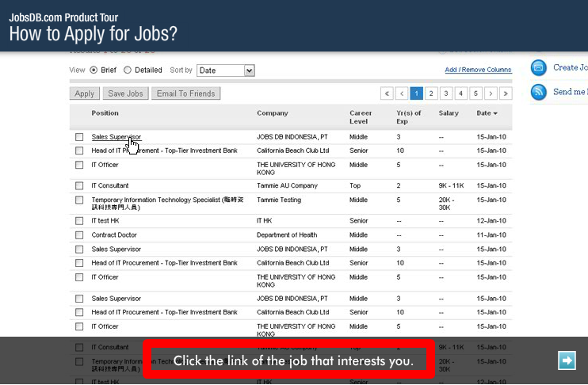588x385 pixels.
Task: Click the Email To Friends button
Action: tap(186, 93)
